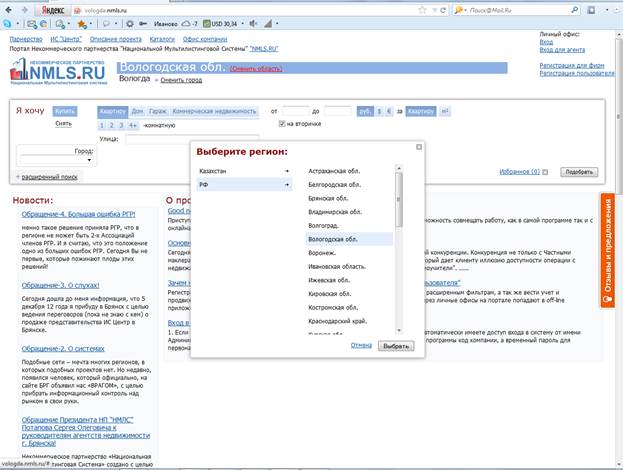Click the signal triangle toolbar icon

pyautogui.click(x=268, y=24)
